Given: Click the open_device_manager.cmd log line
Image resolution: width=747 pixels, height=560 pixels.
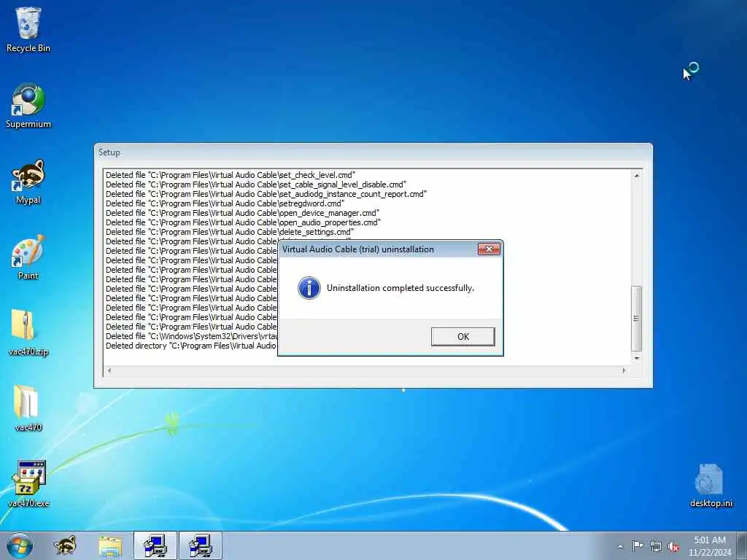Looking at the screenshot, I should click(x=242, y=213).
